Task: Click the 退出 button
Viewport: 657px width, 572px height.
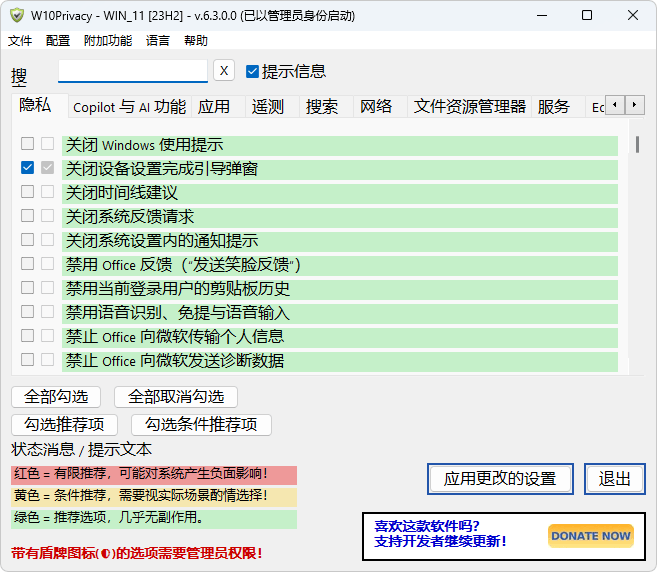Action: [615, 479]
